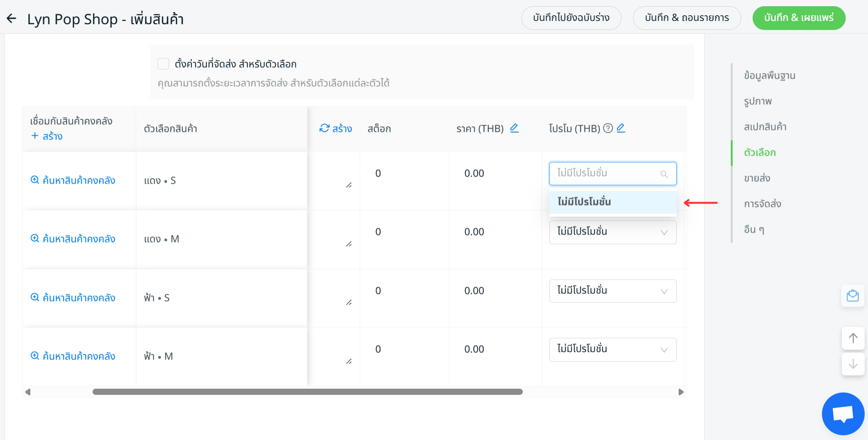
Task: Click the edit pencil next to โปรโม (THB)
Action: pos(621,128)
